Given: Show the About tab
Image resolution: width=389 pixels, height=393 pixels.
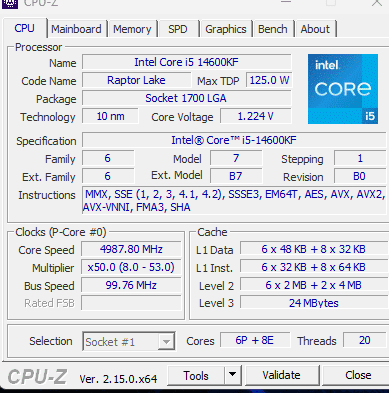Looking at the screenshot, I should click(x=315, y=29).
